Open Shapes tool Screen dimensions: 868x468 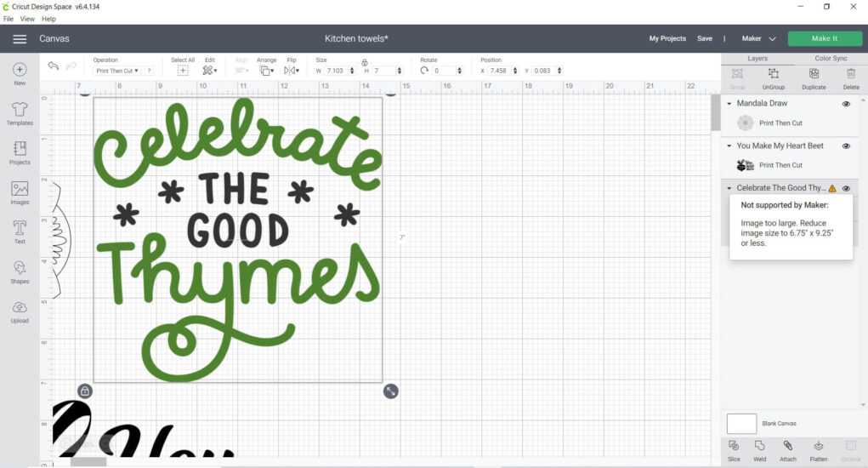tap(20, 272)
